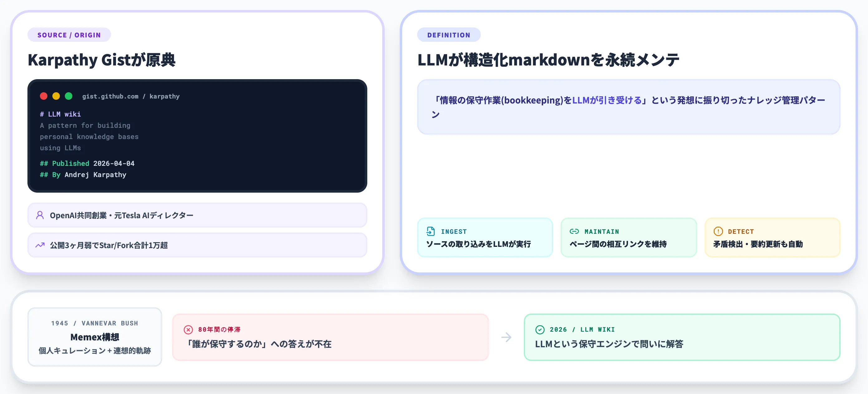868x394 pixels.
Task: Click the 80年間の停滞 pink card
Action: coord(330,337)
